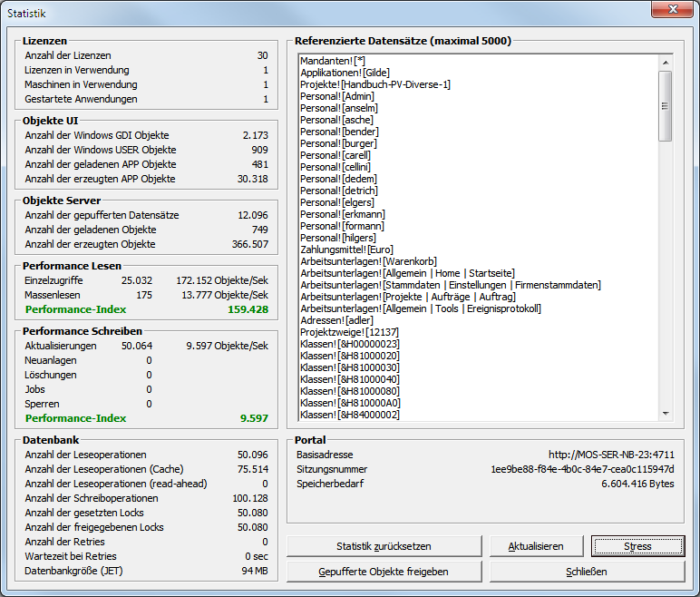Select Applikationen![Gilde] in the list
The width and height of the screenshot is (700, 597).
(x=345, y=73)
